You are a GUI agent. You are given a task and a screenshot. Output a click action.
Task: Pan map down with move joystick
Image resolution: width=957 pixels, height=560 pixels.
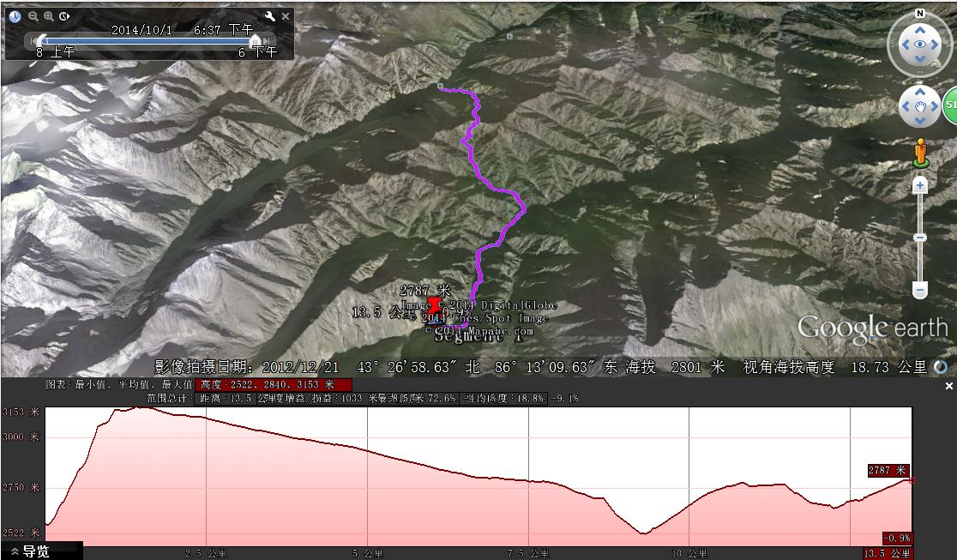click(x=920, y=120)
